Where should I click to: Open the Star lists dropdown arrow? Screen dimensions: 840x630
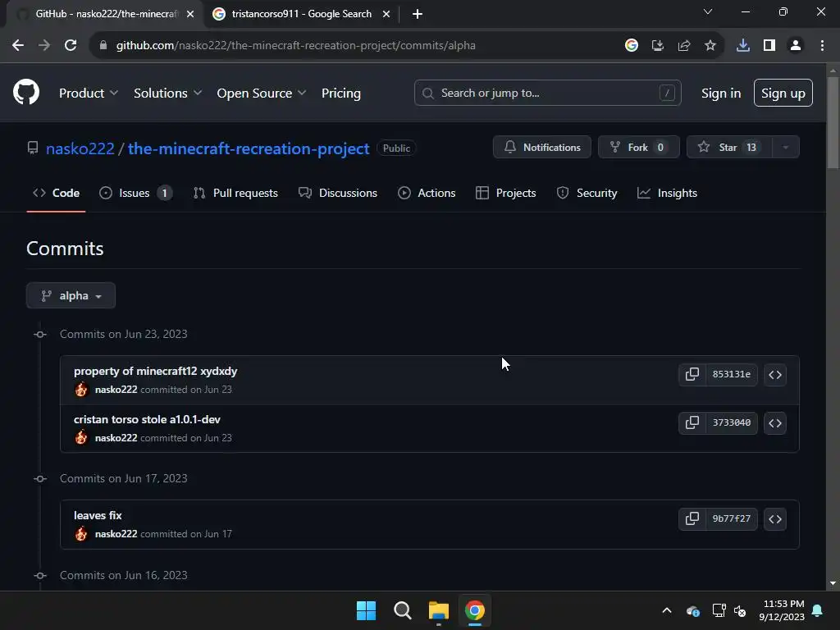(785, 148)
